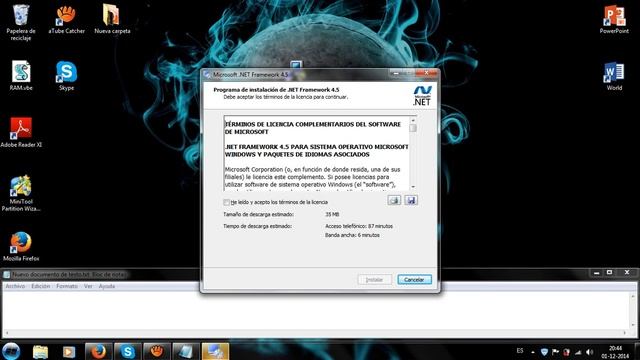Click the greyed-out Instalar button
This screenshot has width=640, height=360.
pyautogui.click(x=374, y=280)
